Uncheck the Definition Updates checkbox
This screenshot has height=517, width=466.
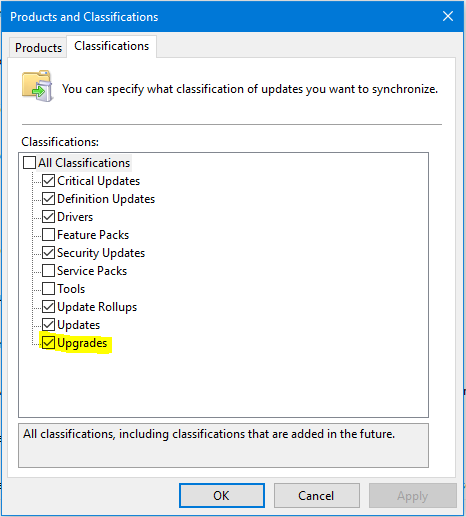click(49, 199)
